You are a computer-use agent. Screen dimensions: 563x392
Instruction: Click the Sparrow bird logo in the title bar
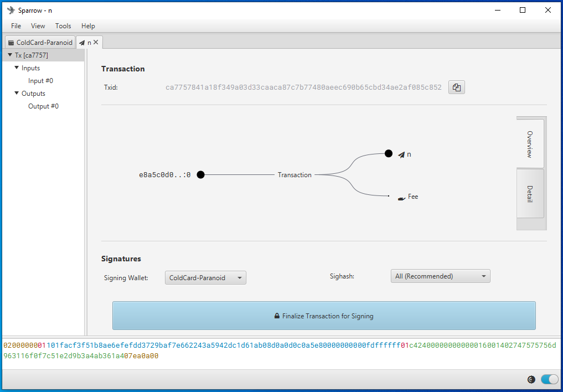tap(11, 10)
